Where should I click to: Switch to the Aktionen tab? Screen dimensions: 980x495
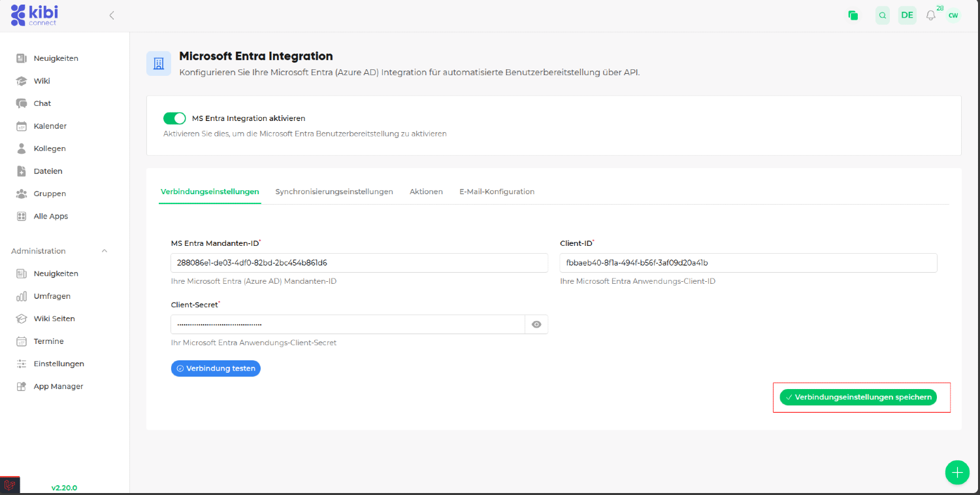tap(427, 192)
